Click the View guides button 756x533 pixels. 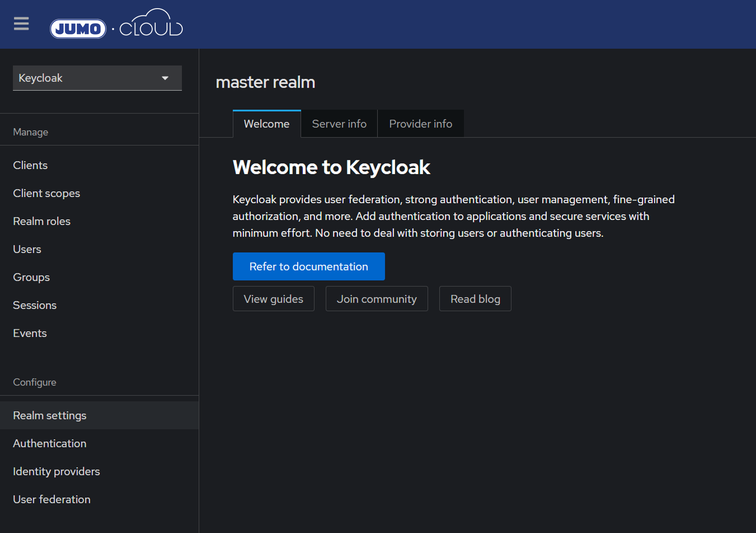pos(273,299)
